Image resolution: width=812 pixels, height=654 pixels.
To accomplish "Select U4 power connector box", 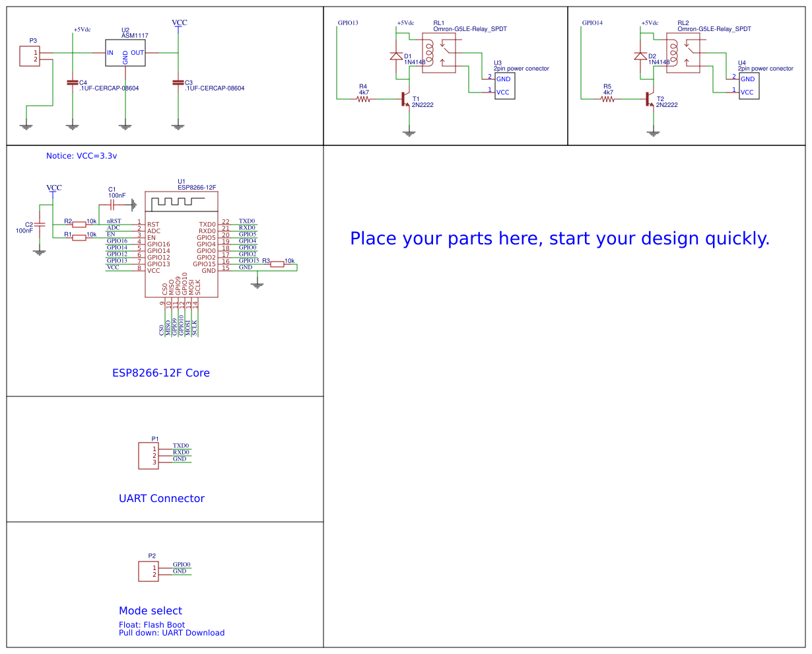I will pos(749,86).
